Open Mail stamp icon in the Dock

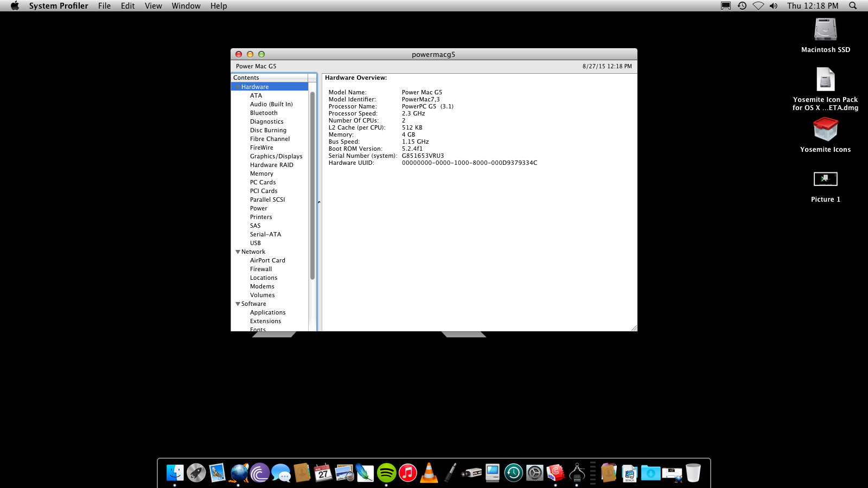coord(217,473)
